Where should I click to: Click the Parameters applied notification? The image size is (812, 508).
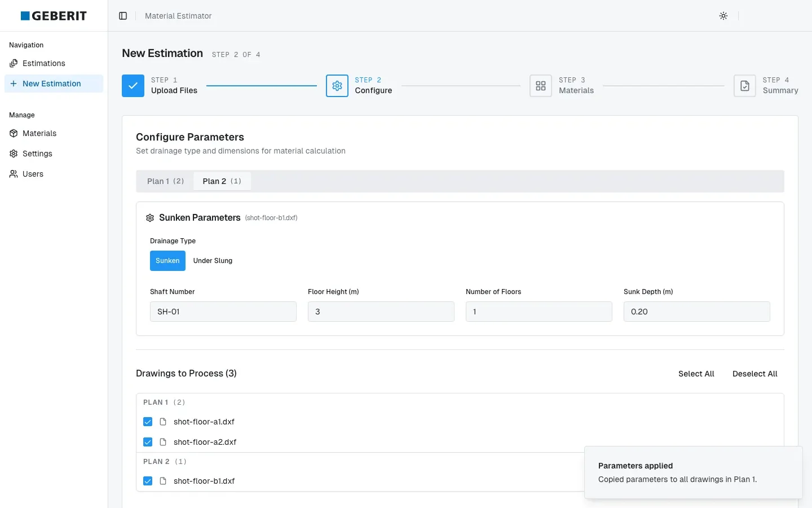coord(694,472)
